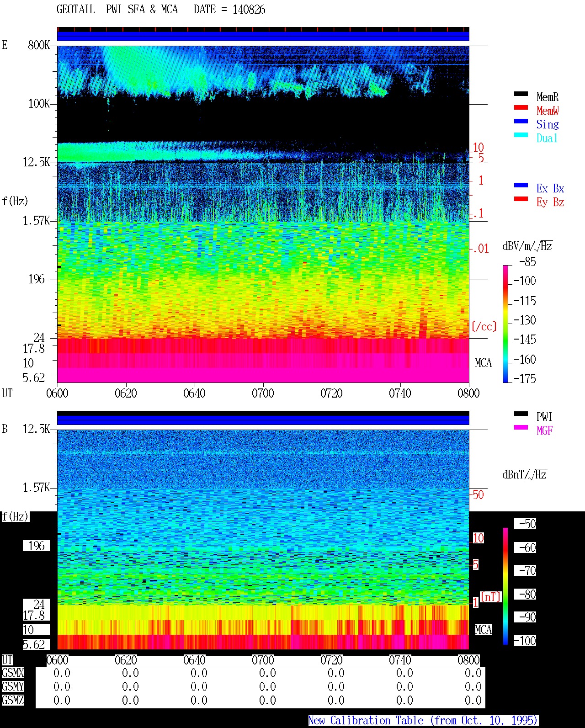Click the -85 color scale value
The height and width of the screenshot is (728, 585).
click(527, 262)
